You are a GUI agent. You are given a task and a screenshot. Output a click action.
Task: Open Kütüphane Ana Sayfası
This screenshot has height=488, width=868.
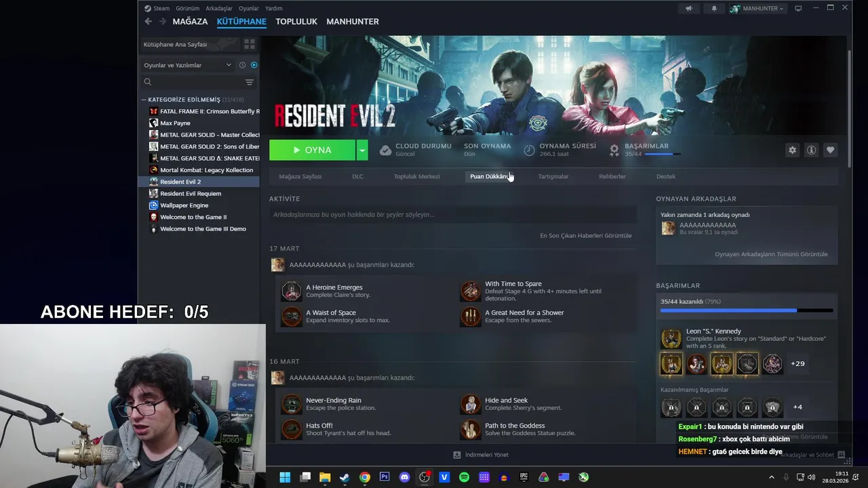[x=190, y=44]
